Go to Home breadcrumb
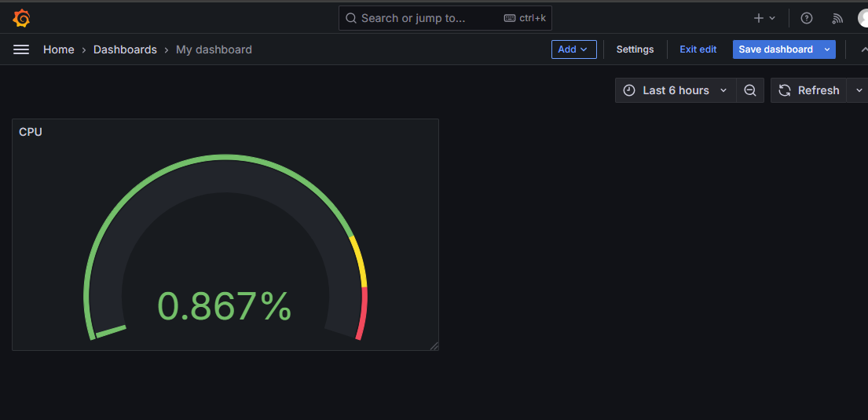868x420 pixels. click(x=59, y=49)
